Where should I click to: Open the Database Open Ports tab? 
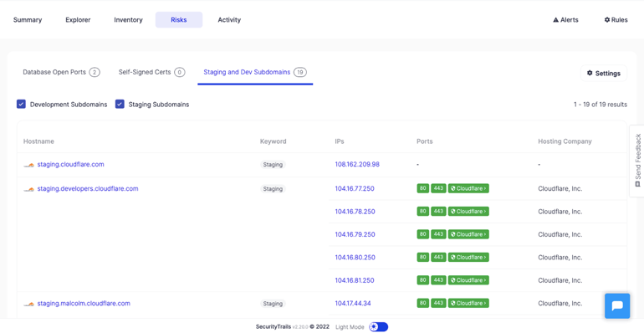[62, 72]
